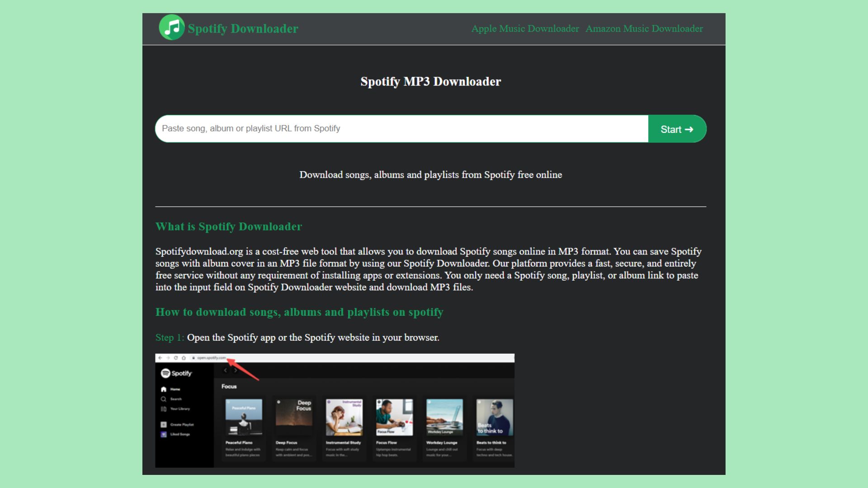Click the 'Step 1:' label
The height and width of the screenshot is (488, 868).
point(170,338)
